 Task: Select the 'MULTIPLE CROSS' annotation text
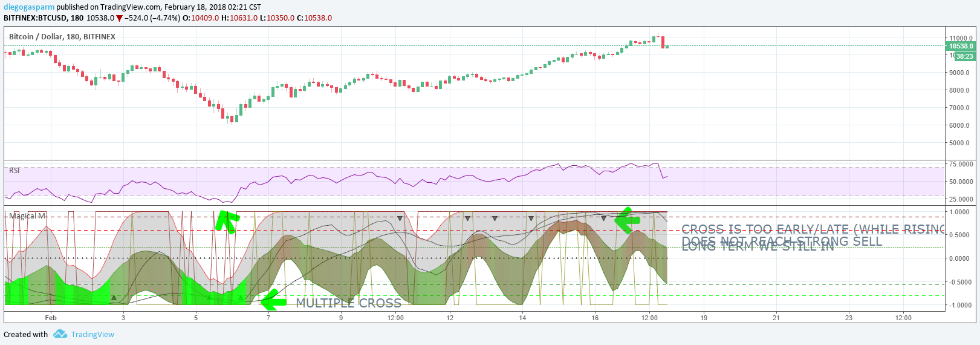(348, 303)
